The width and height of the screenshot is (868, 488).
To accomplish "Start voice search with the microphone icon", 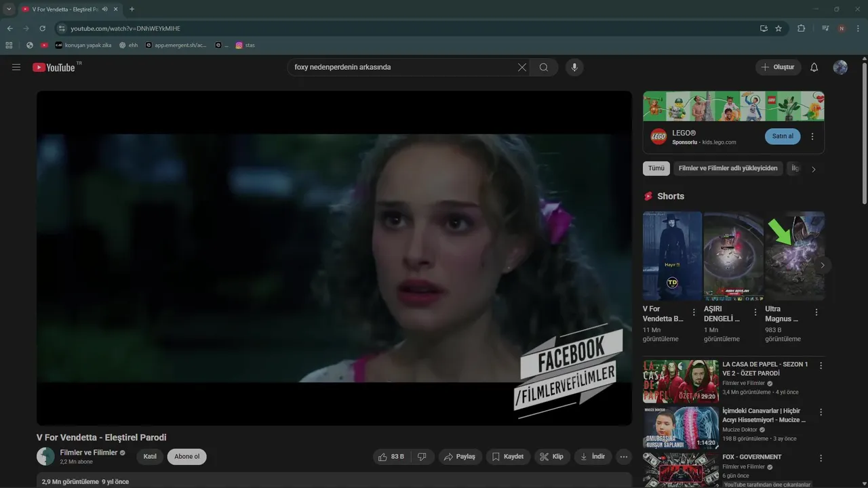I will (x=574, y=67).
